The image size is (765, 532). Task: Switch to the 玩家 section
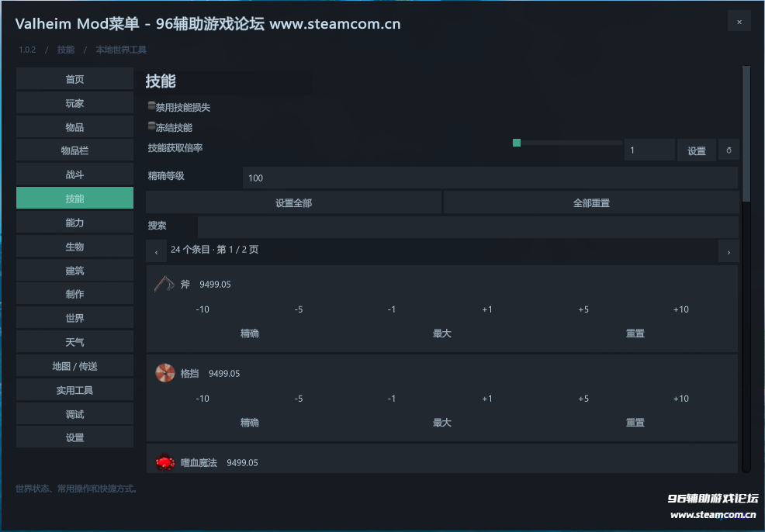click(74, 103)
